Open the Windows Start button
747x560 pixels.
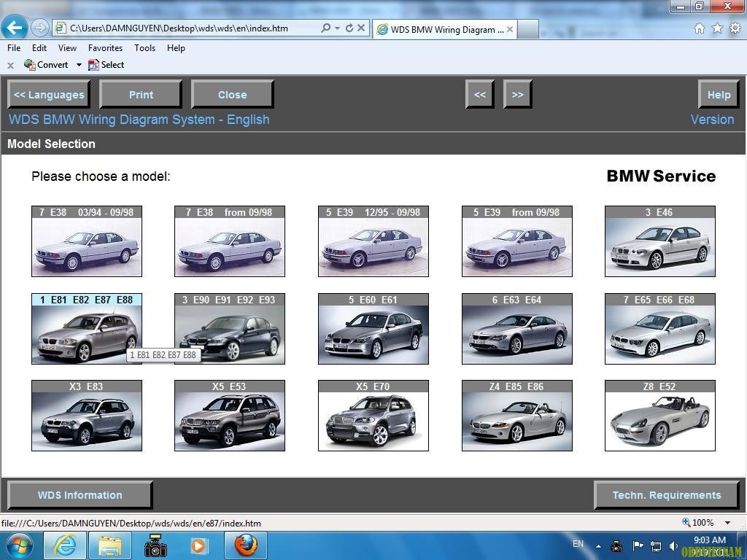19,545
